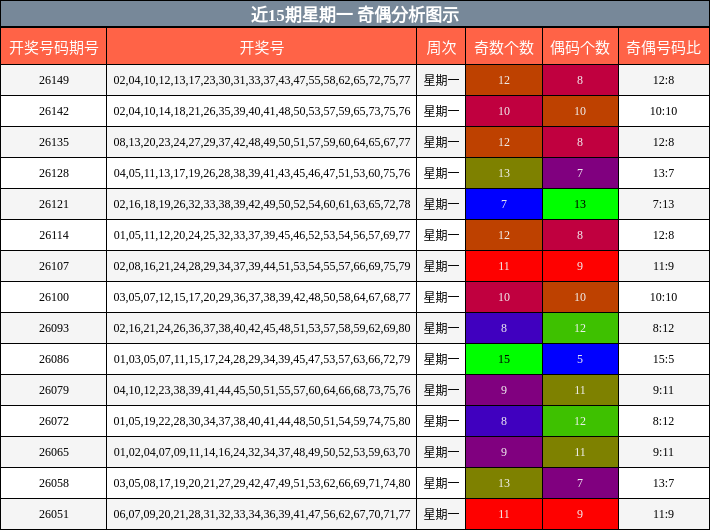Click odd count 13 in row 26128

click(x=504, y=173)
